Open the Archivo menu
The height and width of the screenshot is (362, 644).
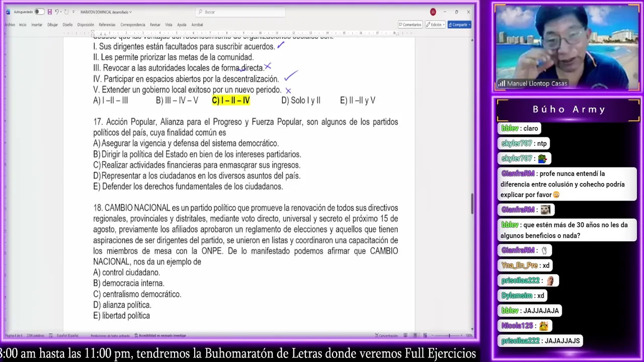(10, 25)
